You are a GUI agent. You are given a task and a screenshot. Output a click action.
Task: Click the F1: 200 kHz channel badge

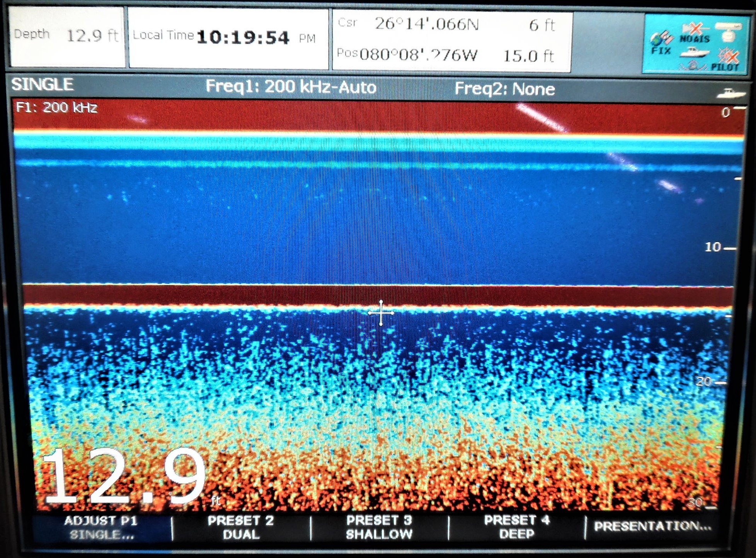click(x=57, y=107)
